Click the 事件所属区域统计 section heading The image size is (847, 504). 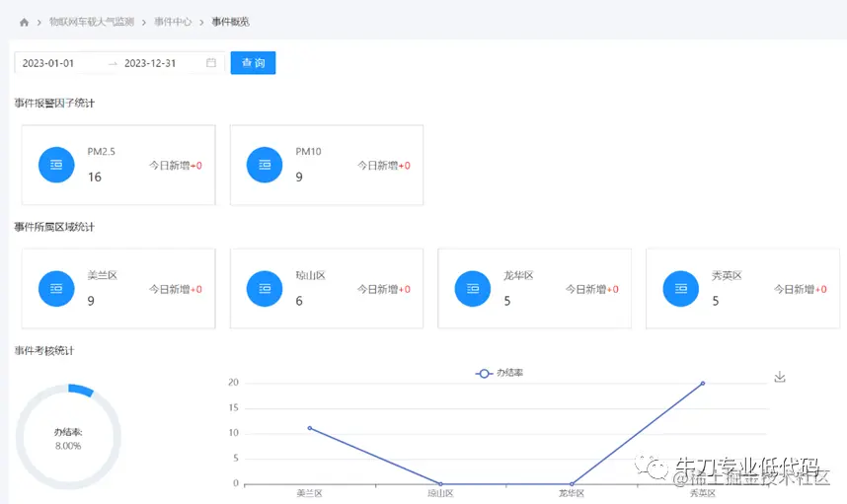(x=54, y=227)
